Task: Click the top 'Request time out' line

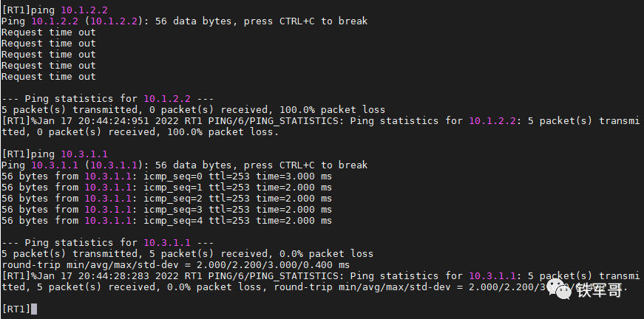Action: tap(49, 32)
